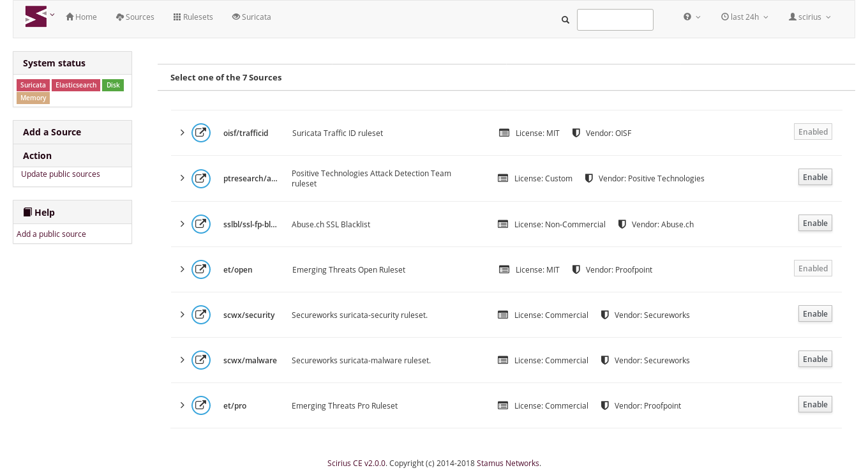This screenshot has height=475, width=868.
Task: Click the Disk status badge
Action: point(113,85)
